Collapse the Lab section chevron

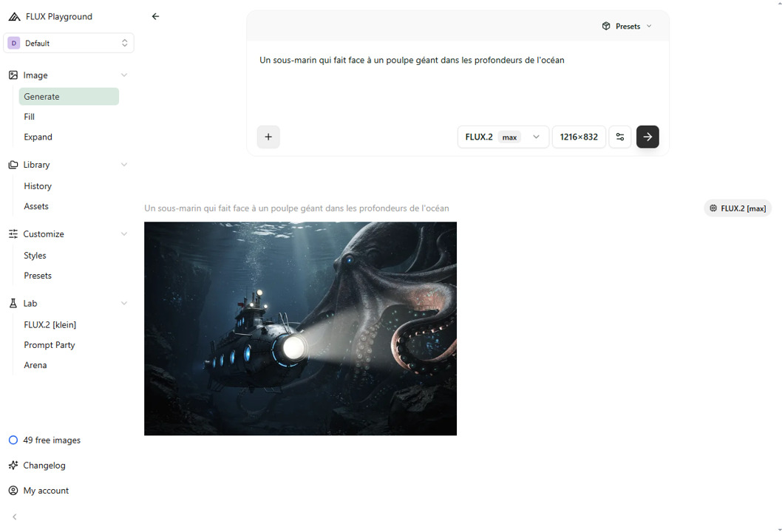pyautogui.click(x=124, y=303)
